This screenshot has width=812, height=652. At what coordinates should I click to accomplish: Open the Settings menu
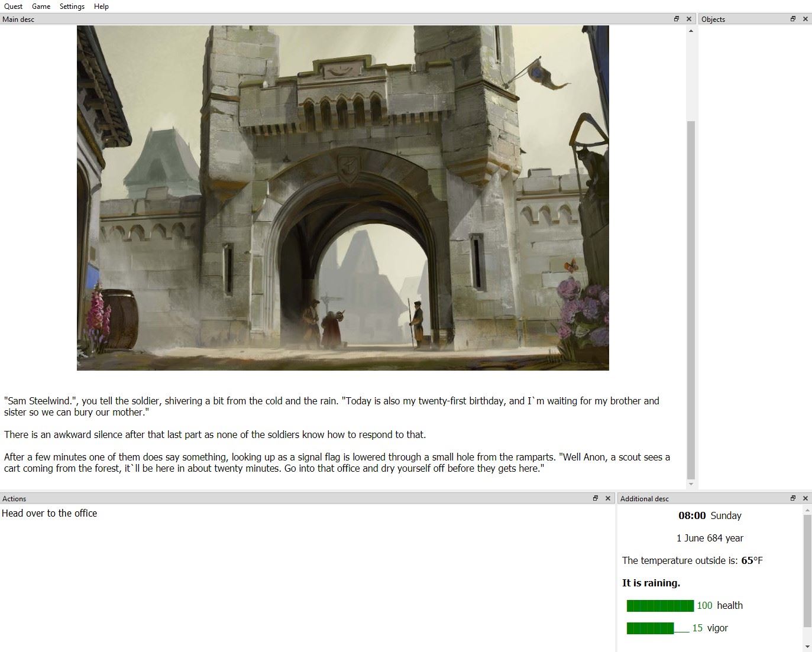pyautogui.click(x=72, y=7)
